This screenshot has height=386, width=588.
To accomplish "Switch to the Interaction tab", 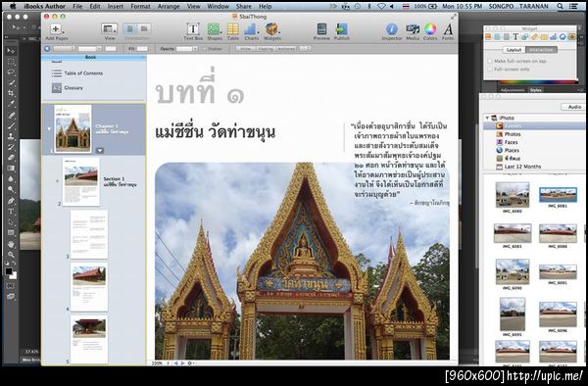I will tap(541, 50).
